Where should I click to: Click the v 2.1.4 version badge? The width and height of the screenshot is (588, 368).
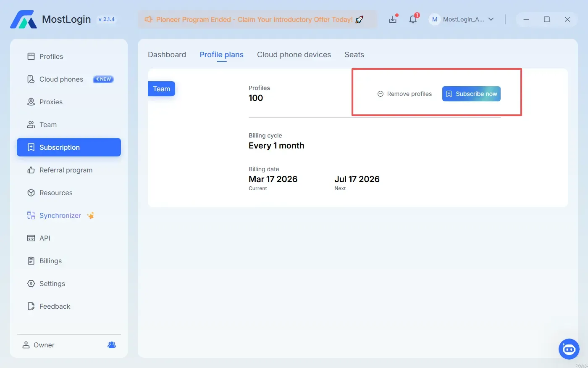click(106, 19)
